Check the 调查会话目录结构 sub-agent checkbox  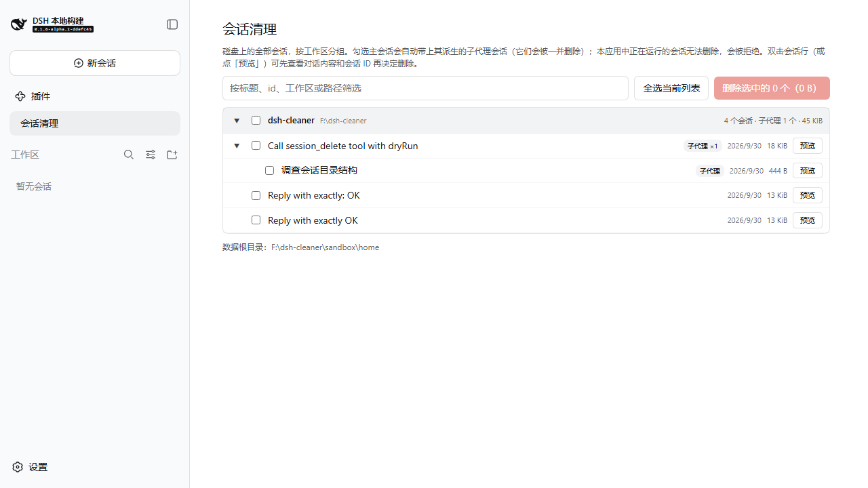[x=269, y=171]
